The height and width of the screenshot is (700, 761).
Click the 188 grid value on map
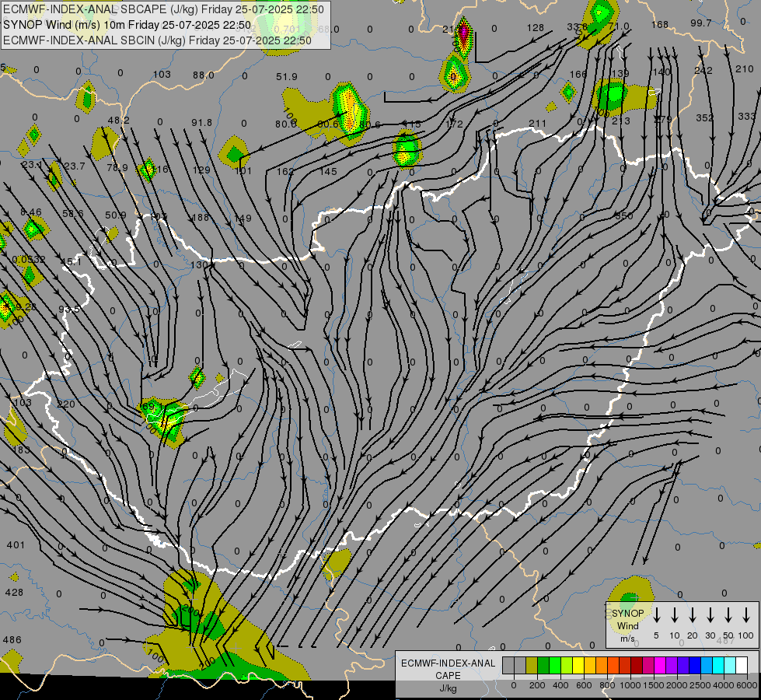200,218
